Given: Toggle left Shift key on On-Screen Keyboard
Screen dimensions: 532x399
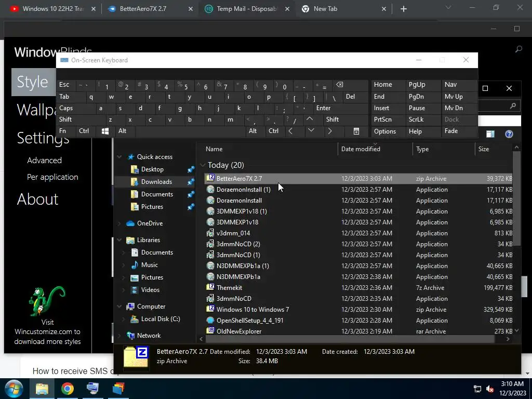Looking at the screenshot, I should pos(81,119).
